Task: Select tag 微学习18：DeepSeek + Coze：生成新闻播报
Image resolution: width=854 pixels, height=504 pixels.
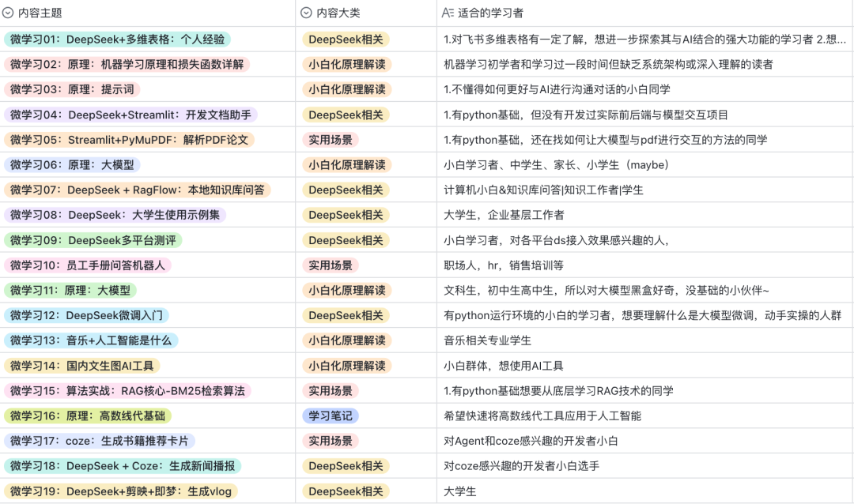Action: click(123, 466)
